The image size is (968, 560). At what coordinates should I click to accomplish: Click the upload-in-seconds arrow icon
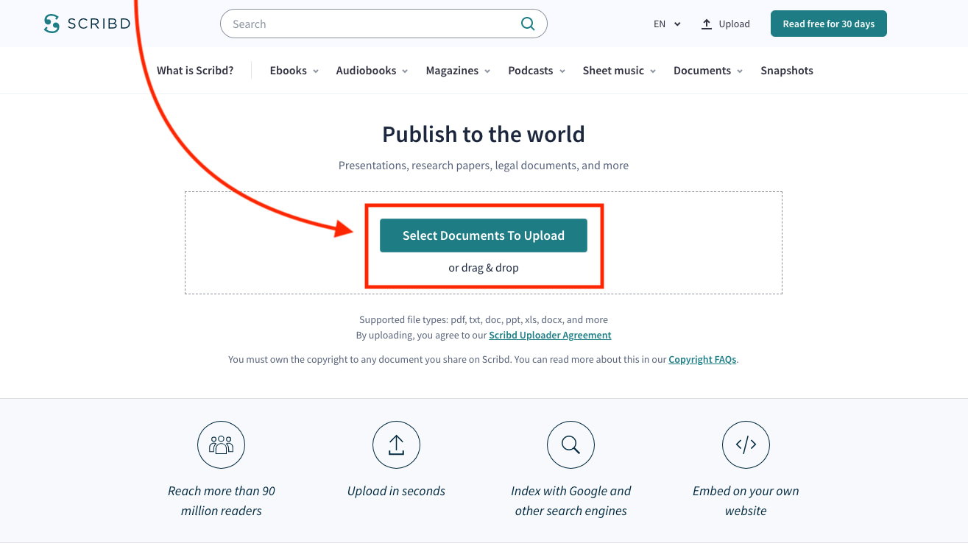coord(396,444)
